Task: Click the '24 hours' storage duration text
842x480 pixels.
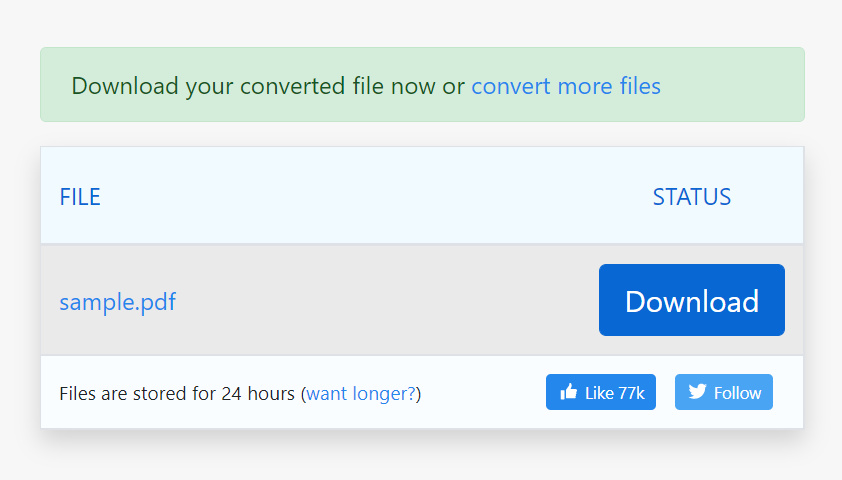Action: click(258, 394)
